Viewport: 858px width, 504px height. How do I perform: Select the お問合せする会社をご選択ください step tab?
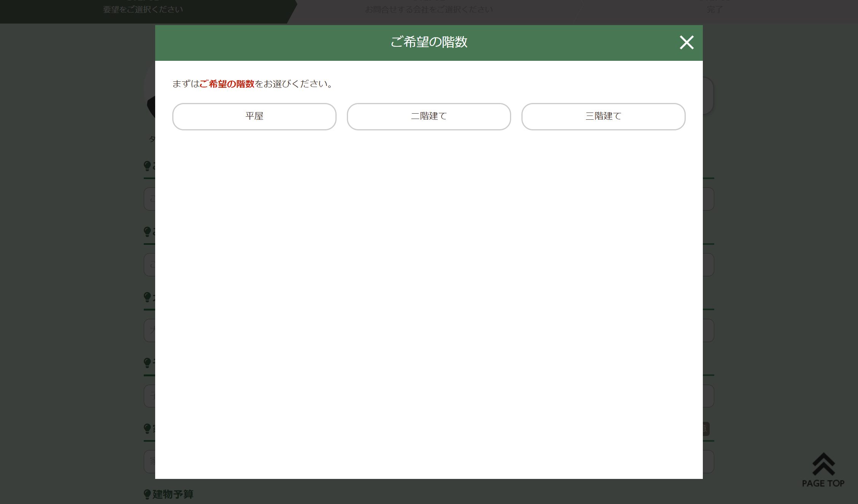pos(429,10)
